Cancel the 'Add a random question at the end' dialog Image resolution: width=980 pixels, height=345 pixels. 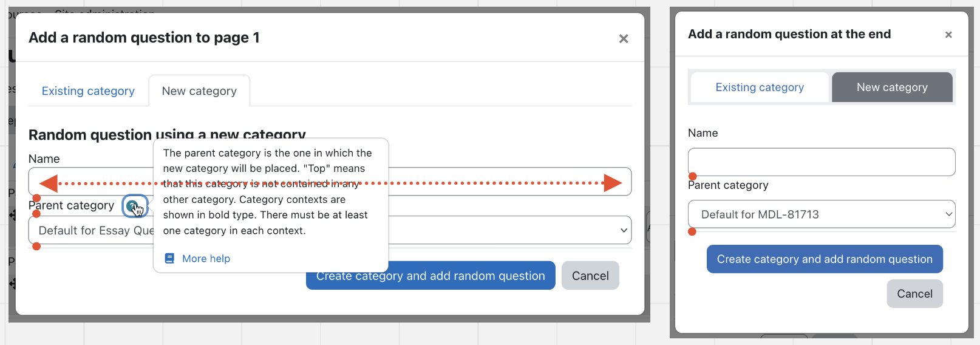pyautogui.click(x=914, y=294)
